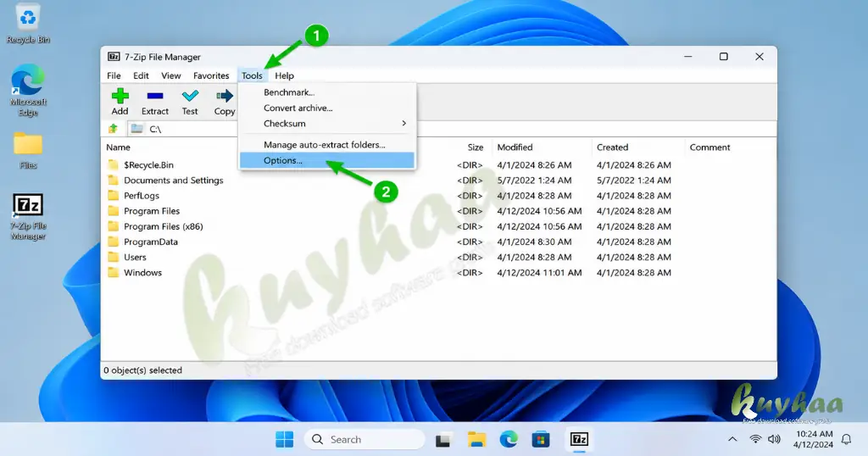Click the taskbar Search box
868x456 pixels.
(x=364, y=439)
